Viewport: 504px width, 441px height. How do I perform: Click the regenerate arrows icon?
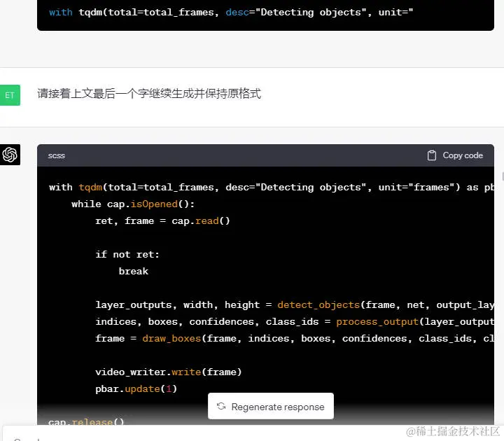(221, 406)
